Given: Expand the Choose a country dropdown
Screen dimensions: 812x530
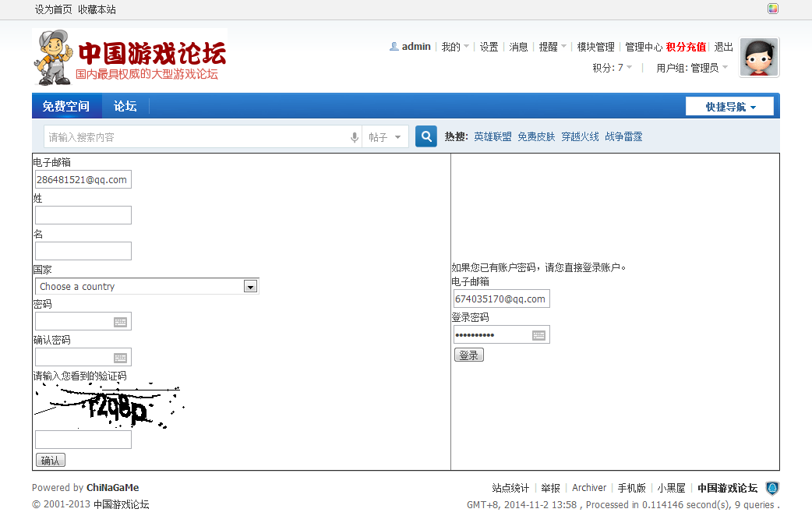Looking at the screenshot, I should pos(250,286).
